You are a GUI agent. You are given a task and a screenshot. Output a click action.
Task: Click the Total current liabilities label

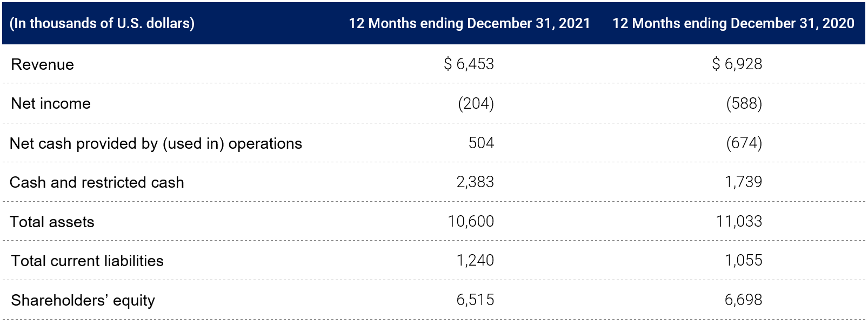click(x=87, y=261)
